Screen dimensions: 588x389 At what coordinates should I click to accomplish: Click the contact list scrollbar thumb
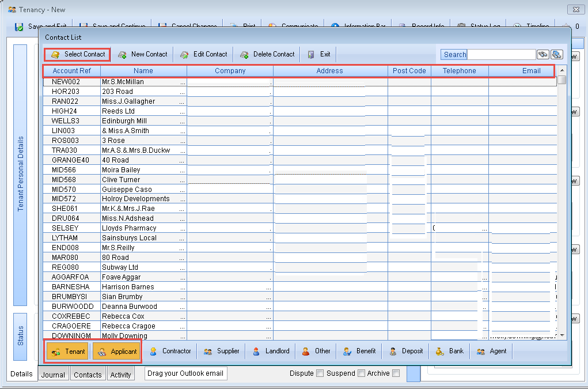562,80
